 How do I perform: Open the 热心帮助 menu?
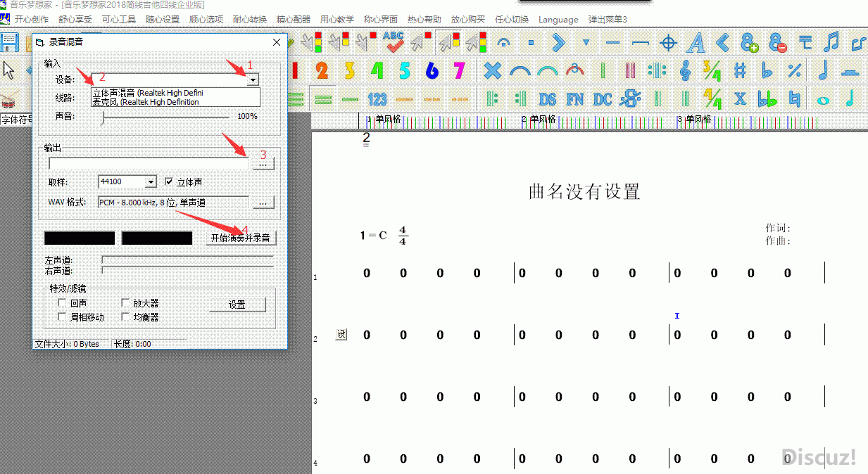(x=424, y=20)
